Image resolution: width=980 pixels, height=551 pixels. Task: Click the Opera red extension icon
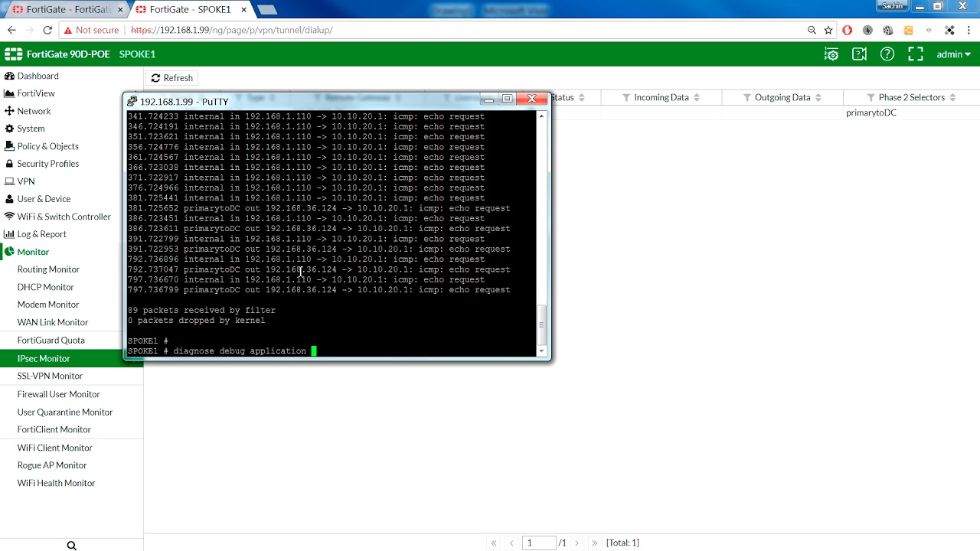(848, 30)
